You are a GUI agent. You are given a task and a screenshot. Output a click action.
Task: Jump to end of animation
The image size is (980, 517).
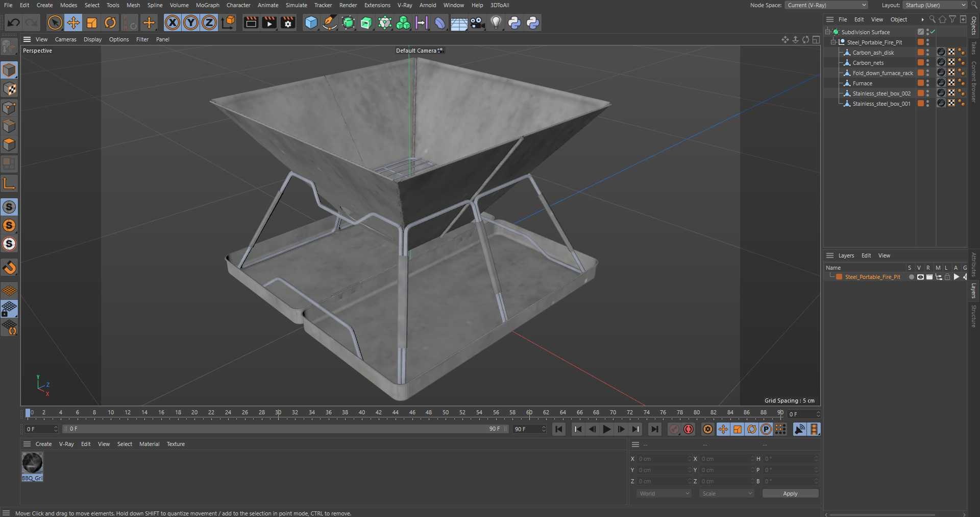point(655,429)
